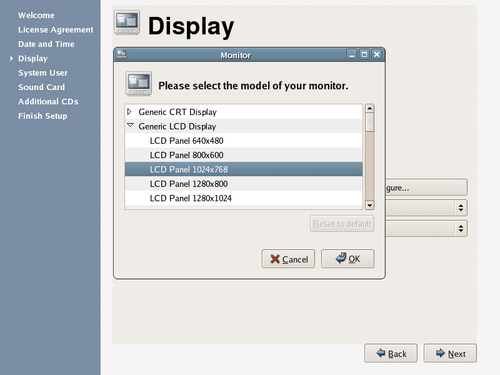The width and height of the screenshot is (500, 375).
Task: Select License Agreement in sidebar
Action: point(56,30)
